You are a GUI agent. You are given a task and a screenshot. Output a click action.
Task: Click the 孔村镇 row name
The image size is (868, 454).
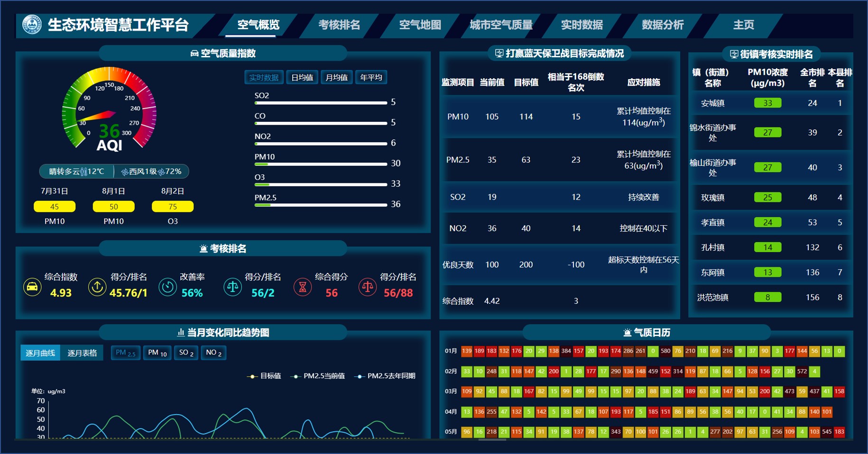(712, 247)
